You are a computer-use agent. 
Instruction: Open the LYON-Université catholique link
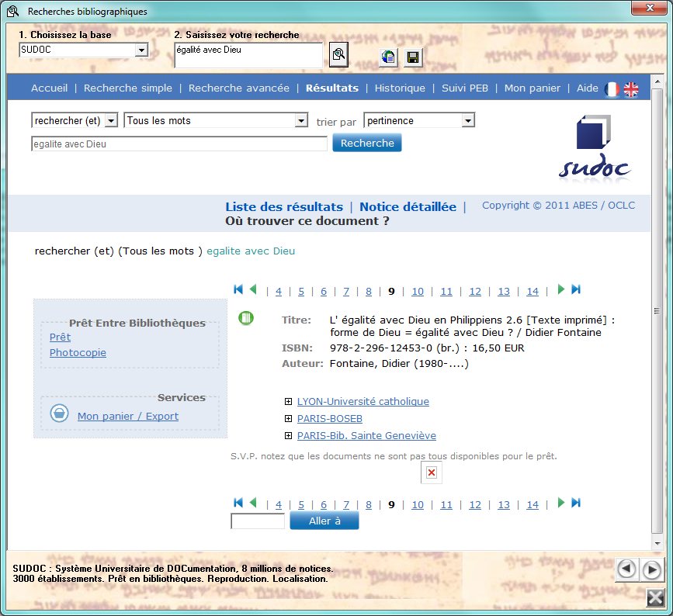(x=363, y=402)
